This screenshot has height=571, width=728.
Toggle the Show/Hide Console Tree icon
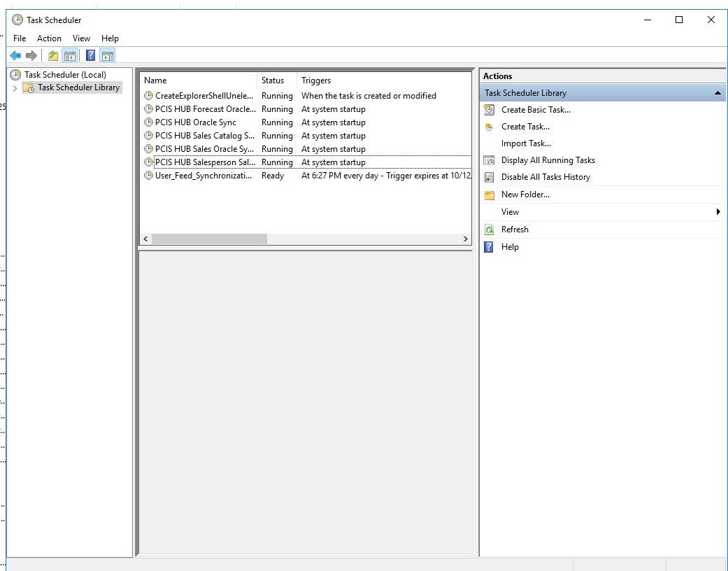pos(70,56)
